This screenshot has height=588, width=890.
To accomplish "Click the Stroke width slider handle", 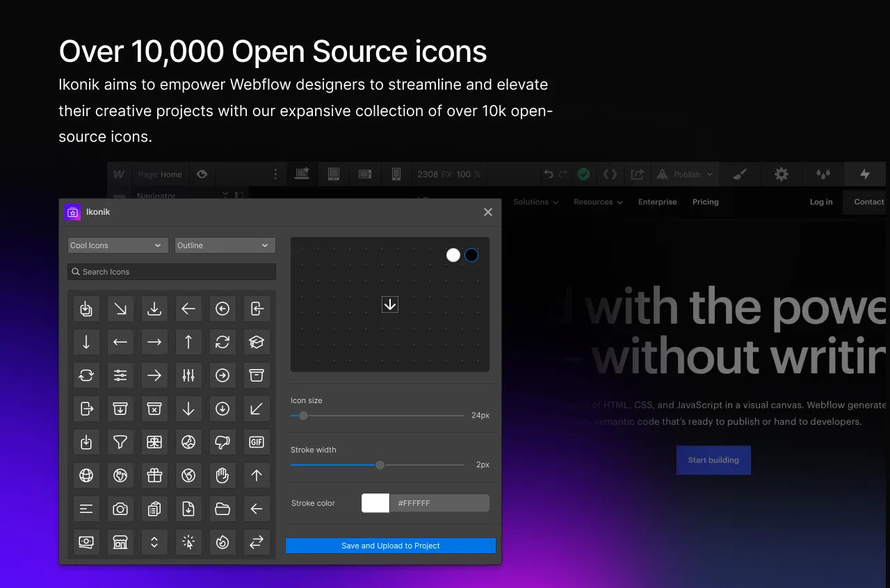I will (380, 465).
